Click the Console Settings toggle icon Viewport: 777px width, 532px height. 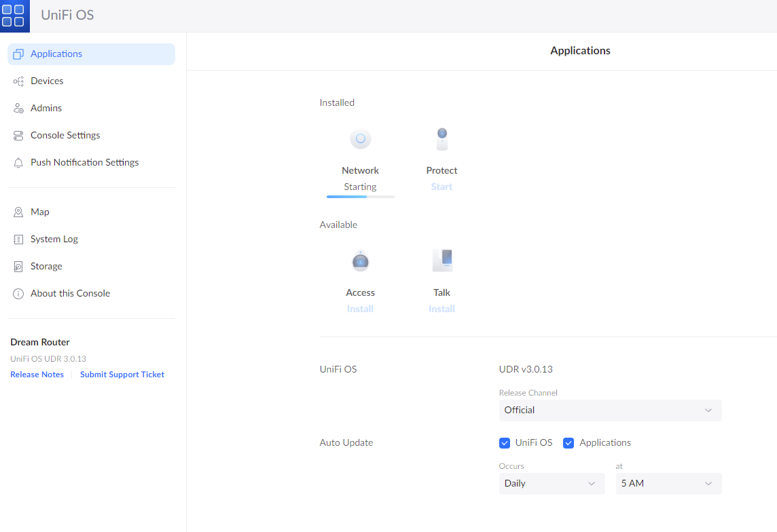(18, 136)
